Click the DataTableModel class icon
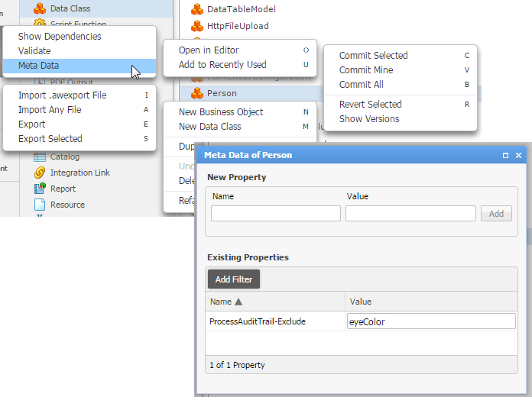The width and height of the screenshot is (532, 397). pyautogui.click(x=196, y=9)
